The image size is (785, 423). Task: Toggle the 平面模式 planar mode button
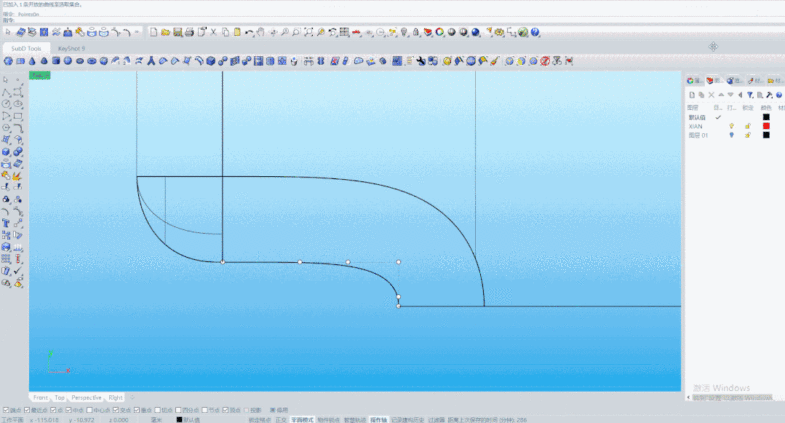point(302,420)
